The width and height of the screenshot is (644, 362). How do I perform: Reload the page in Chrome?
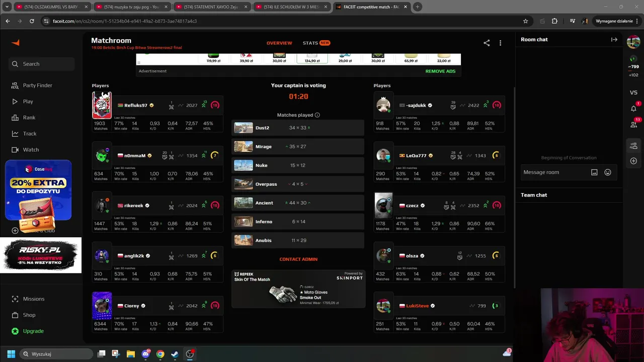[32, 21]
